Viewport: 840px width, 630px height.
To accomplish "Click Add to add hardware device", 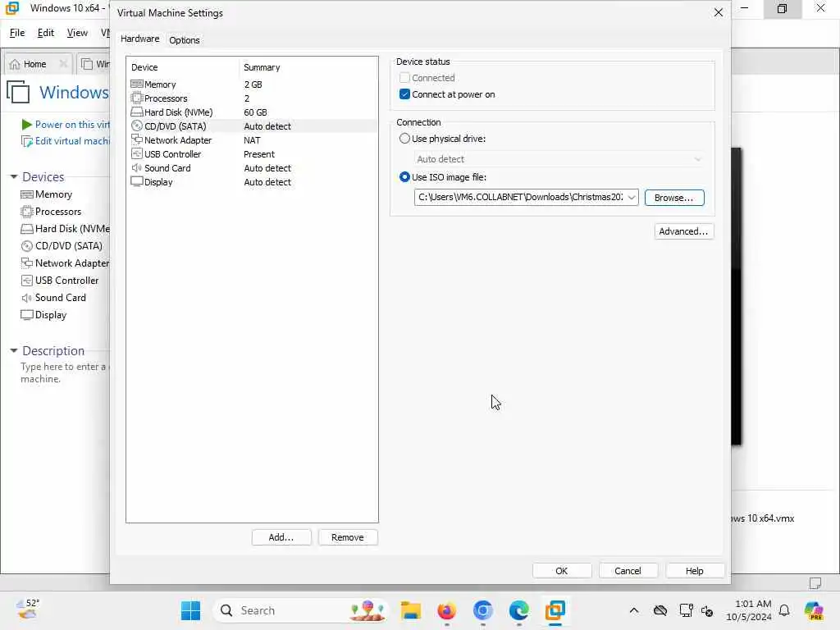I will click(281, 537).
